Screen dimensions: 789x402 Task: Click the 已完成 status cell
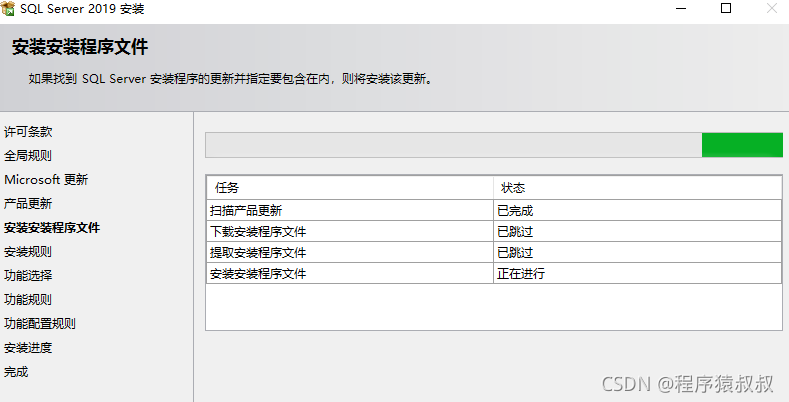(637, 210)
